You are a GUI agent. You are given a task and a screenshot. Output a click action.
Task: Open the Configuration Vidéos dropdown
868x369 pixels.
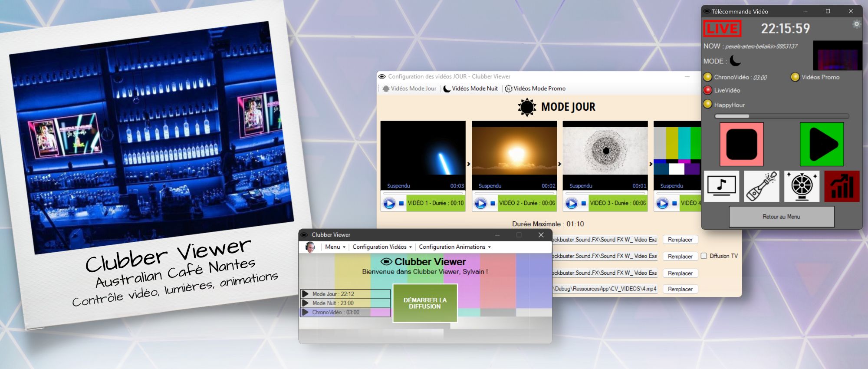click(382, 247)
